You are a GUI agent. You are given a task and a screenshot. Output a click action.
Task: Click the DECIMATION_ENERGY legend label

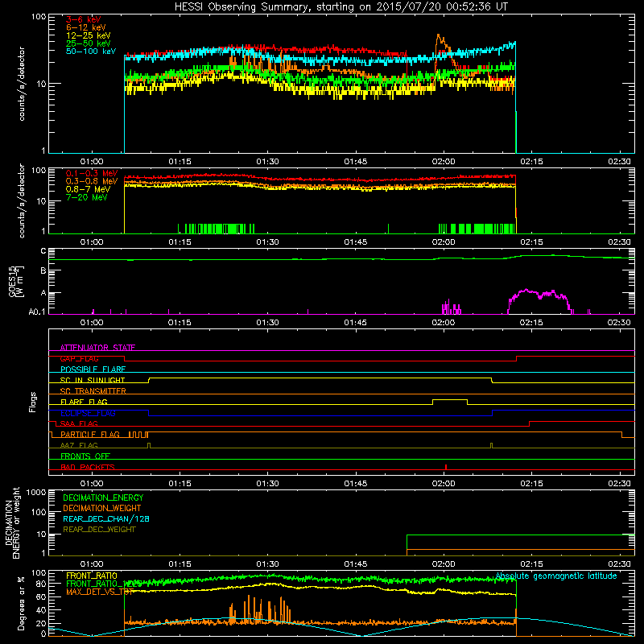point(103,497)
